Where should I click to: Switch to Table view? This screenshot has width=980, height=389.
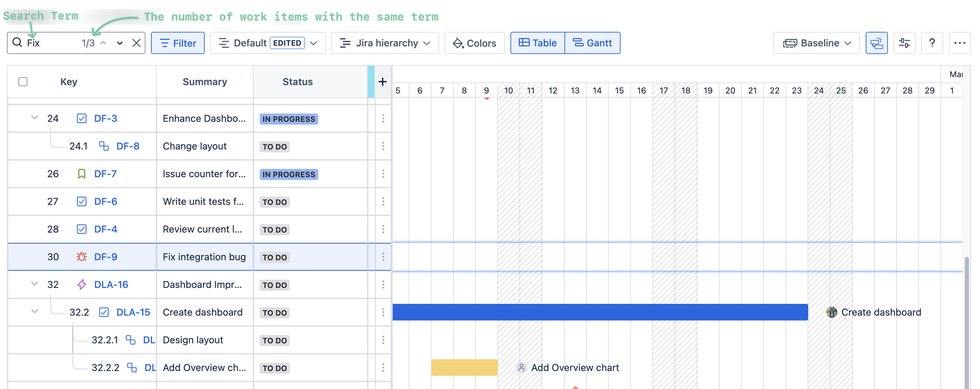(537, 43)
